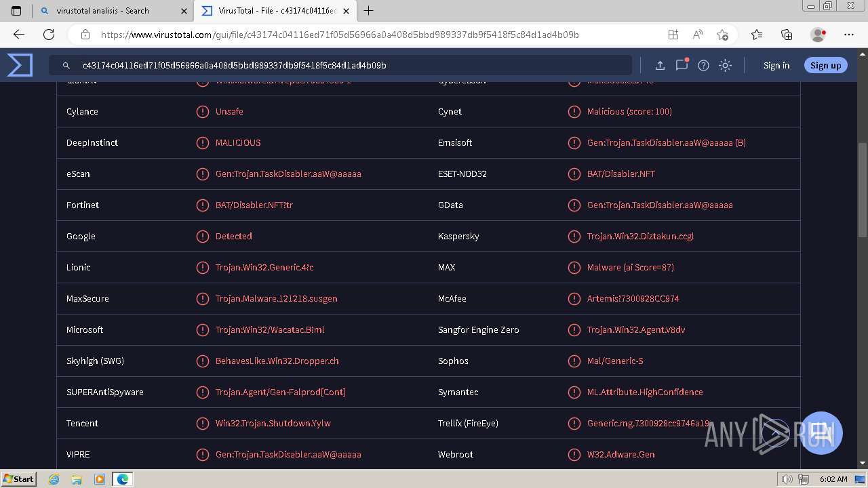
Task: Click Skyhigh result BehavesLike.Win32.Dropper.ch
Action: 277,361
